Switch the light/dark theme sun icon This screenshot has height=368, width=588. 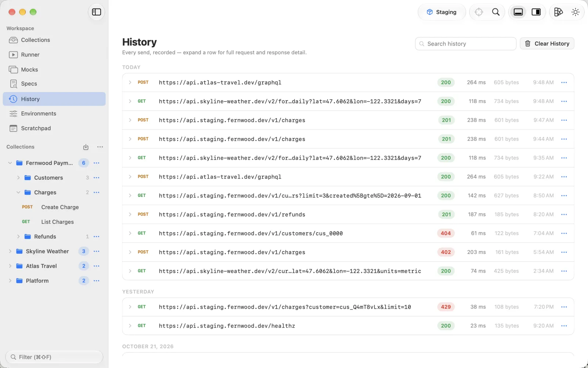(x=576, y=12)
